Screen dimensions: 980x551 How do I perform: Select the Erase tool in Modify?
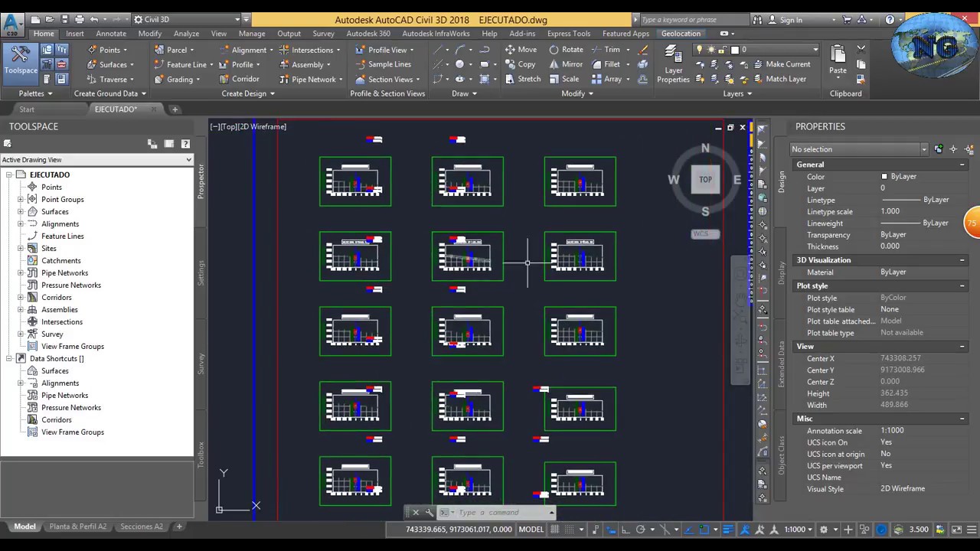pos(643,50)
